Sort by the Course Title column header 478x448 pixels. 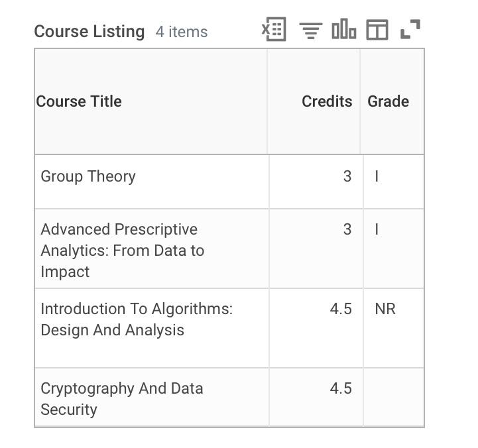coord(79,101)
